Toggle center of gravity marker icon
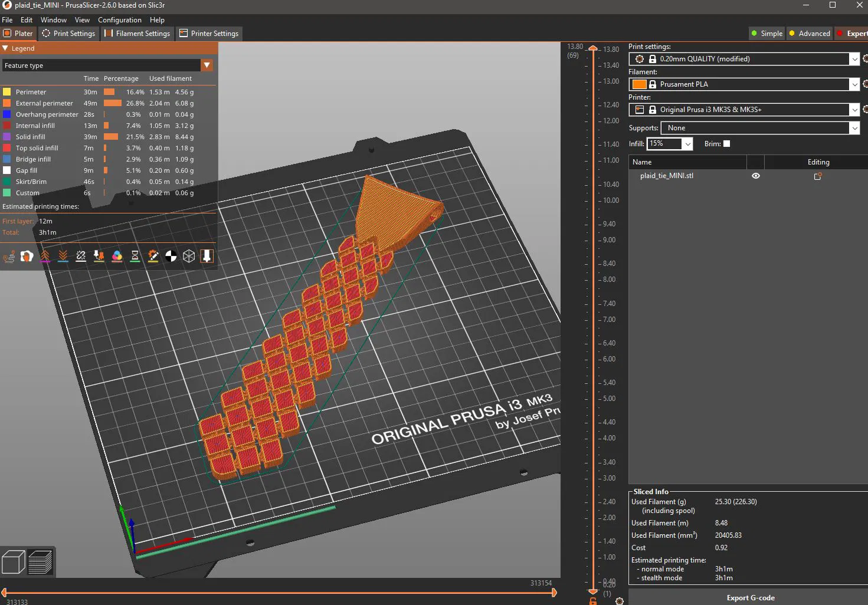 click(171, 256)
